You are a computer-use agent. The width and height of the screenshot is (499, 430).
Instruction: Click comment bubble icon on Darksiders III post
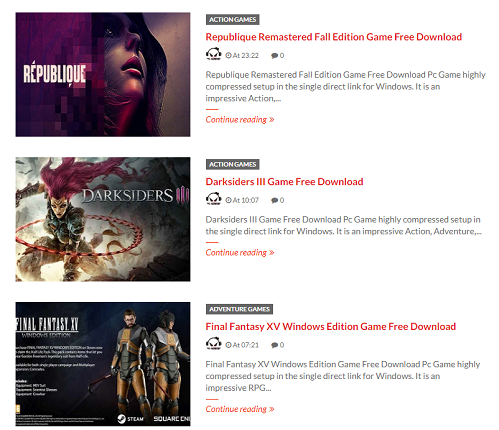click(275, 200)
